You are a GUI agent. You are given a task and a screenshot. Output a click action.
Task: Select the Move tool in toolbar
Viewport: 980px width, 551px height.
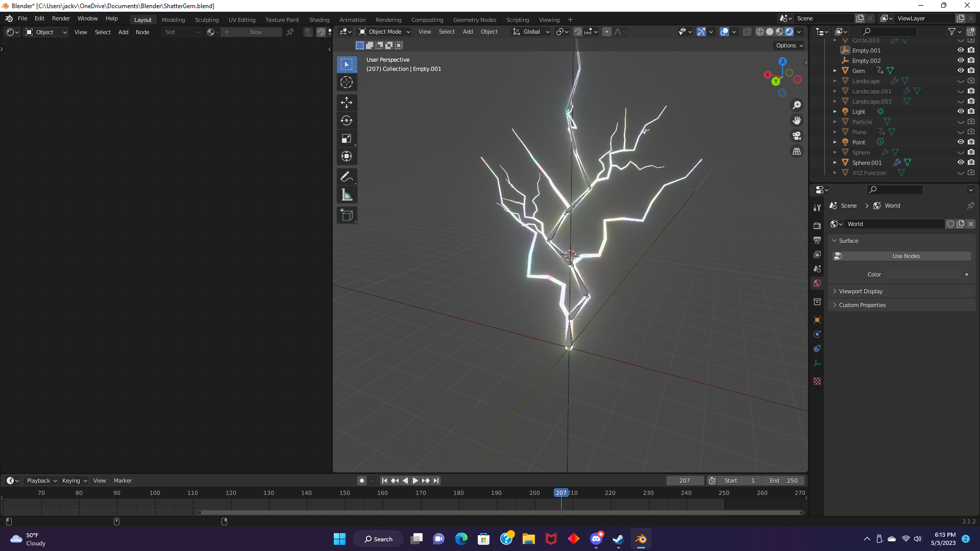coord(347,102)
